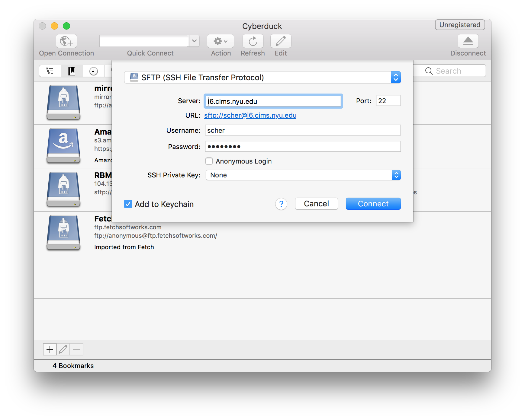
Task: Open the SFTP protocol dropdown
Action: pos(262,77)
